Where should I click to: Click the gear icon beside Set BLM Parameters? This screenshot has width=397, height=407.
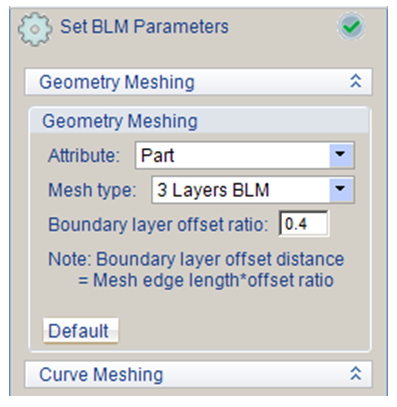click(35, 29)
